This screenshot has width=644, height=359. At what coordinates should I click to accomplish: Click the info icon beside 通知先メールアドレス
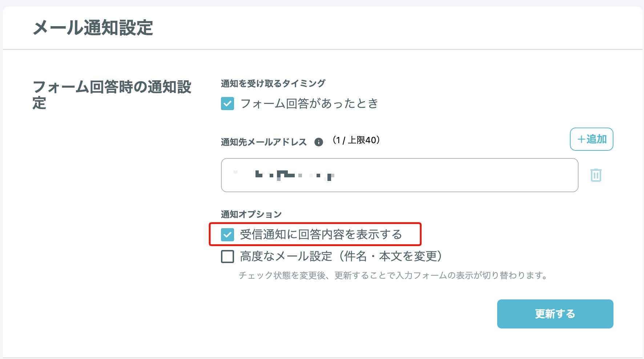pos(319,142)
